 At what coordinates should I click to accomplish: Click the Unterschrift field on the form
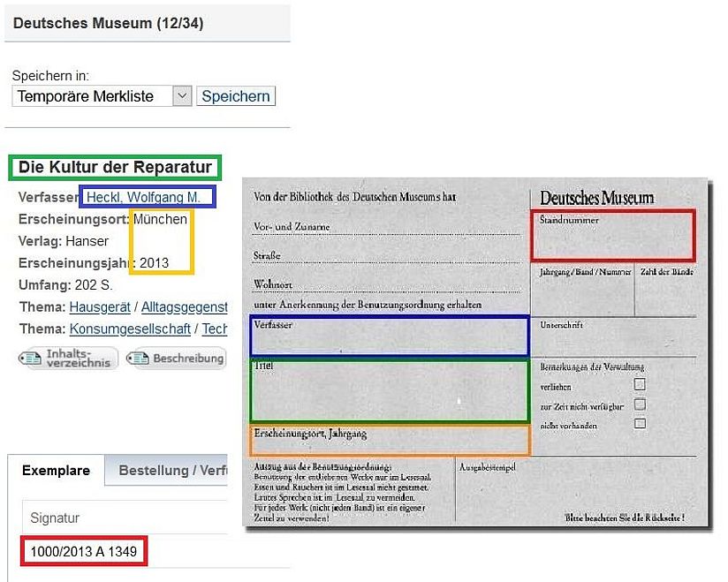click(x=612, y=336)
